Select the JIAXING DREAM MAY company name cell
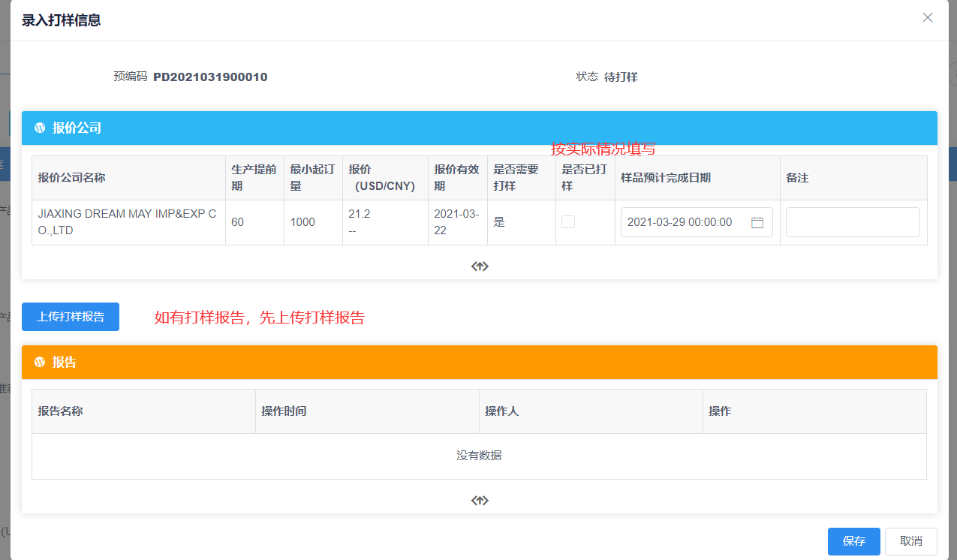The width and height of the screenshot is (957, 560). tap(128, 222)
